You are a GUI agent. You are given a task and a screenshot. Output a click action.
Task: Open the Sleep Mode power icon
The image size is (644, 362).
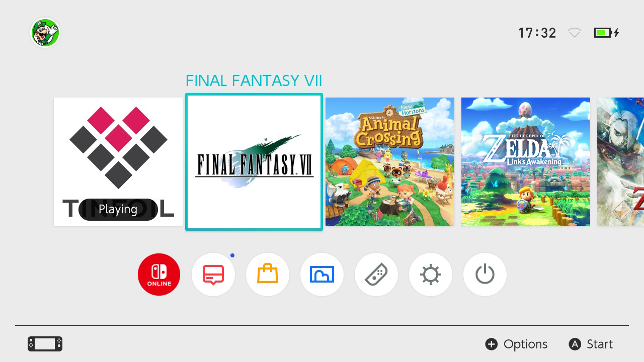(x=485, y=275)
